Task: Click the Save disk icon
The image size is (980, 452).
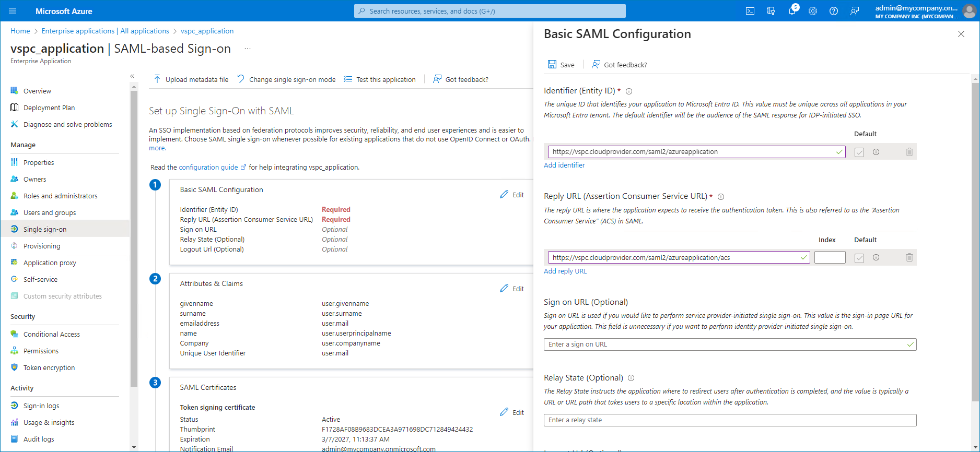Action: (x=552, y=64)
